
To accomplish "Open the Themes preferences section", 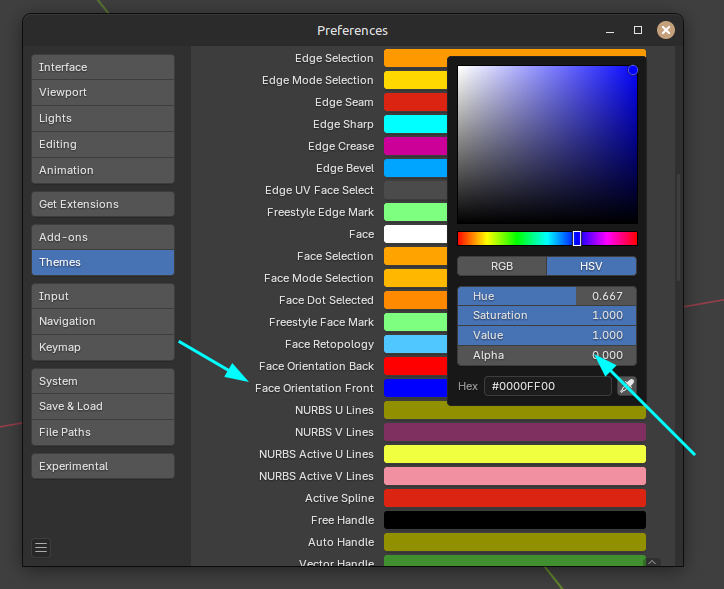I will click(103, 262).
